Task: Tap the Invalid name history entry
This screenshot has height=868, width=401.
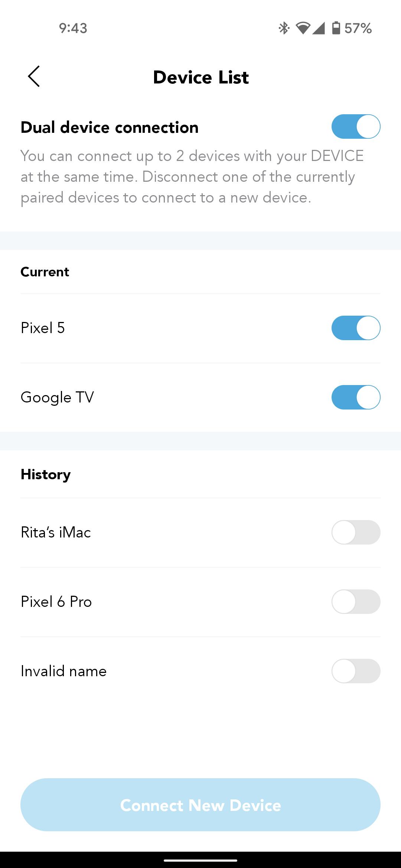Action: [64, 671]
